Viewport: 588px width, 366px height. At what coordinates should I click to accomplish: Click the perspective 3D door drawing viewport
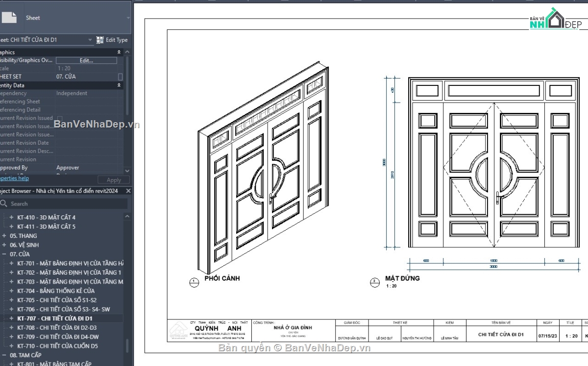[x=263, y=167]
